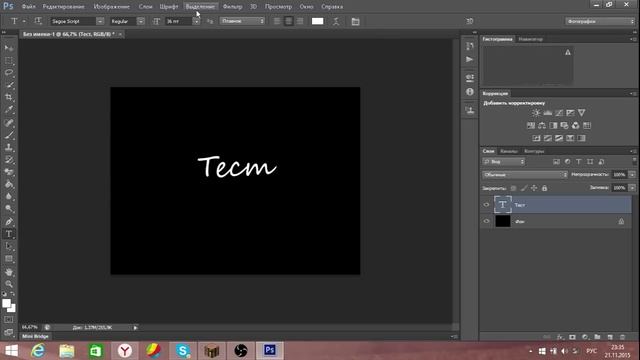Toggle text orientation in options bar
The width and height of the screenshot is (640, 360).
pos(38,21)
